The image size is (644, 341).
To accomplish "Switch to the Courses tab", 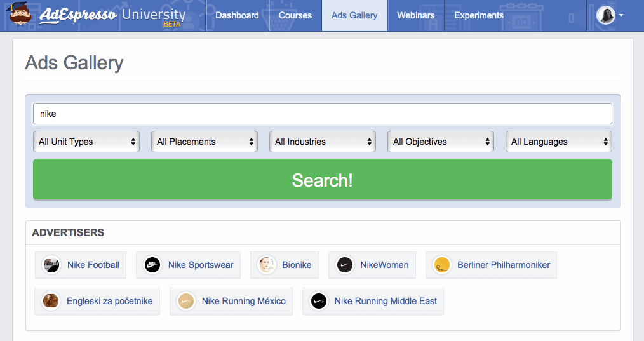I will coord(295,15).
